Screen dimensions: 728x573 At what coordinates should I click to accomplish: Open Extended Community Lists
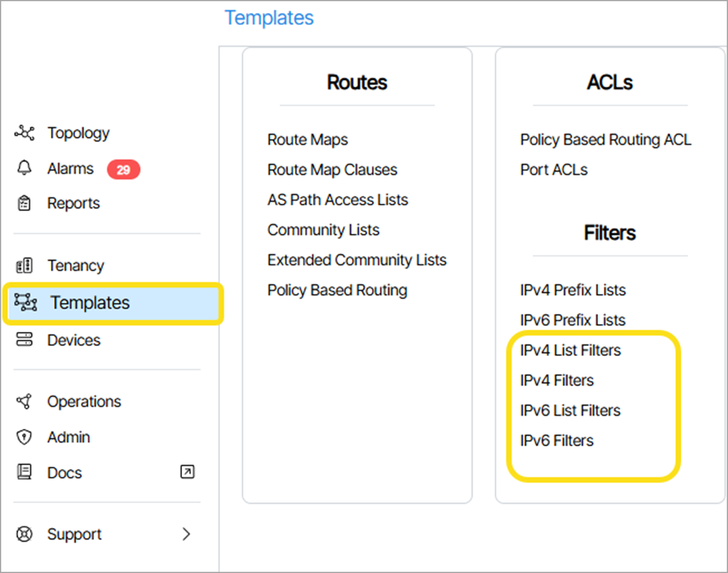[357, 260]
